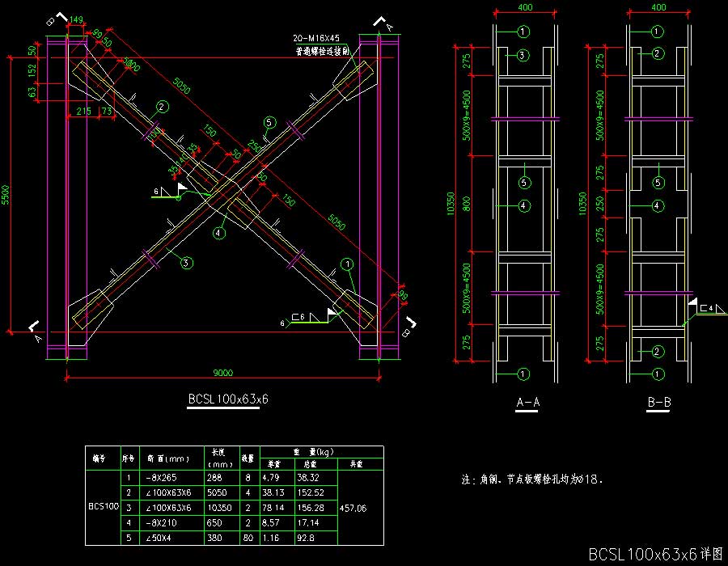Click the "152" vertical dimension
Viewport: 728px width, 566px height.
coord(32,70)
